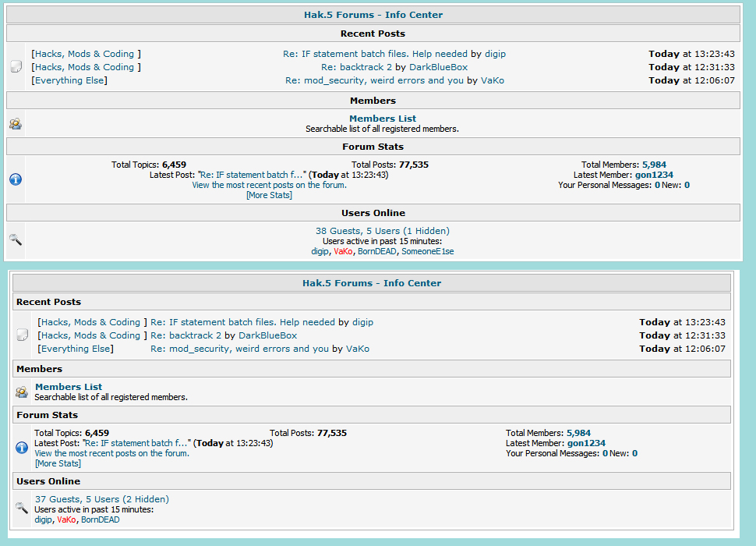This screenshot has width=756, height=546.
Task: Click the blue info icon in upper Forum Stats
Action: (16, 179)
